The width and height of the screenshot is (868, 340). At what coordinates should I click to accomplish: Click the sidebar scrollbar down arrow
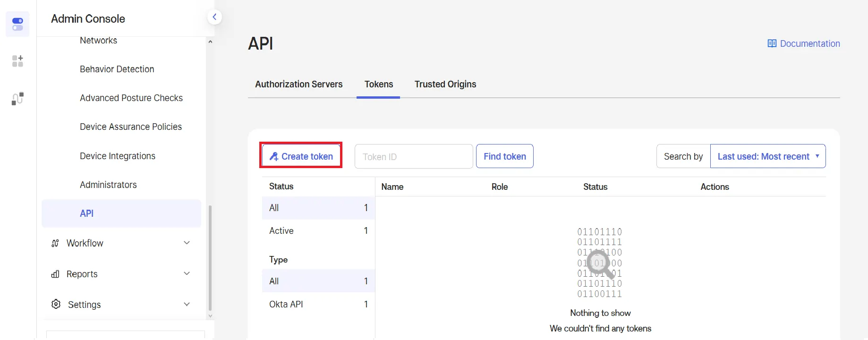click(x=210, y=316)
